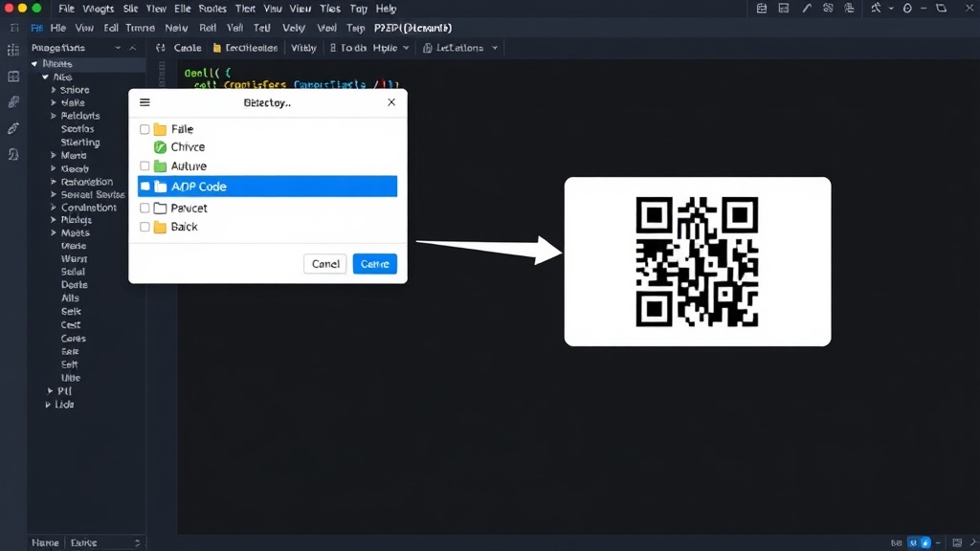Tick the Baick checkbox

(x=145, y=227)
